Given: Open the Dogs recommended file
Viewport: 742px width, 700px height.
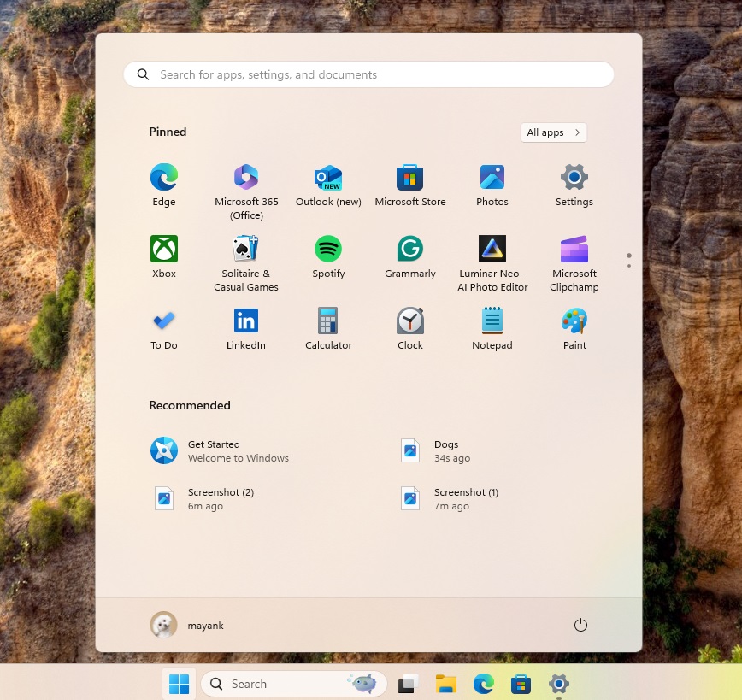Looking at the screenshot, I should click(x=446, y=450).
